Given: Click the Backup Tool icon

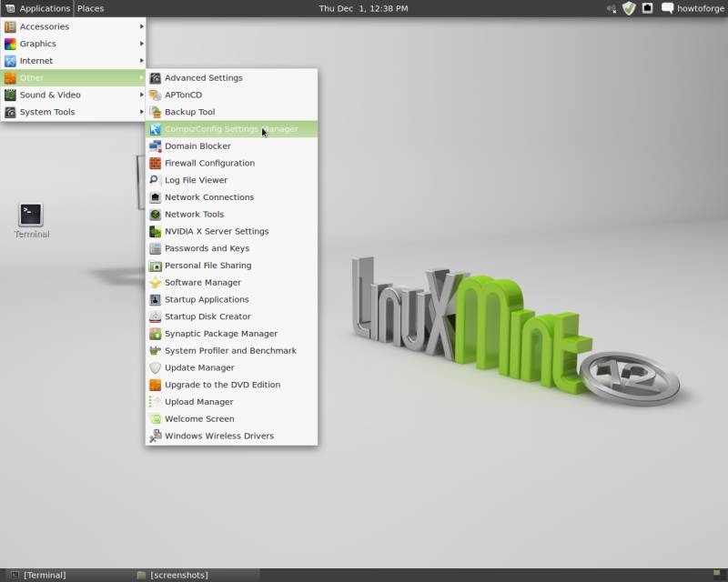Looking at the screenshot, I should (x=155, y=112).
